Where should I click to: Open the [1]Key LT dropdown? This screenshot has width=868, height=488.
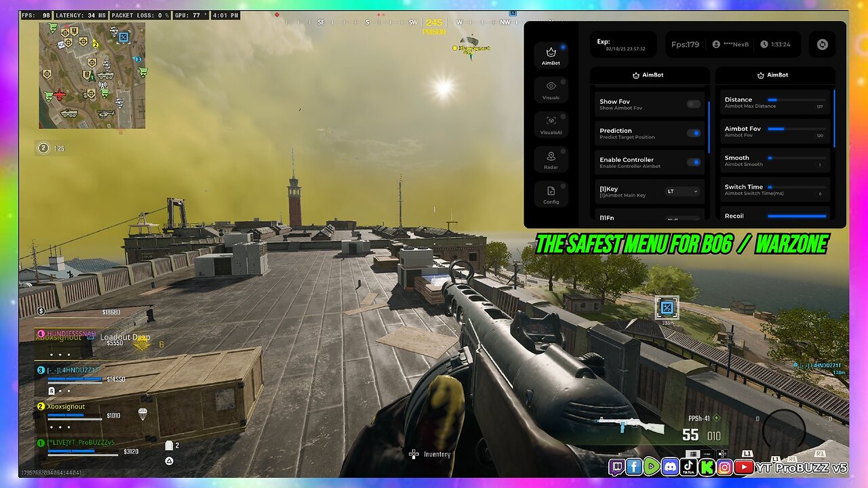(682, 191)
